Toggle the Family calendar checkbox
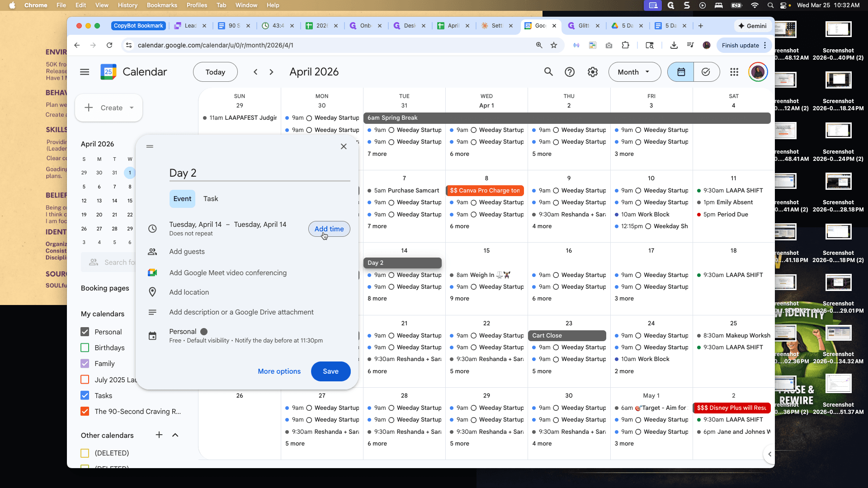The width and height of the screenshot is (868, 488). click(85, 363)
